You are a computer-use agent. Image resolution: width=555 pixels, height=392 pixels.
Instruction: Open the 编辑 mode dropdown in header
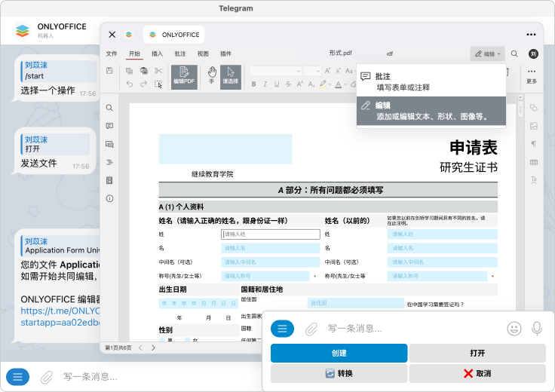(x=488, y=54)
